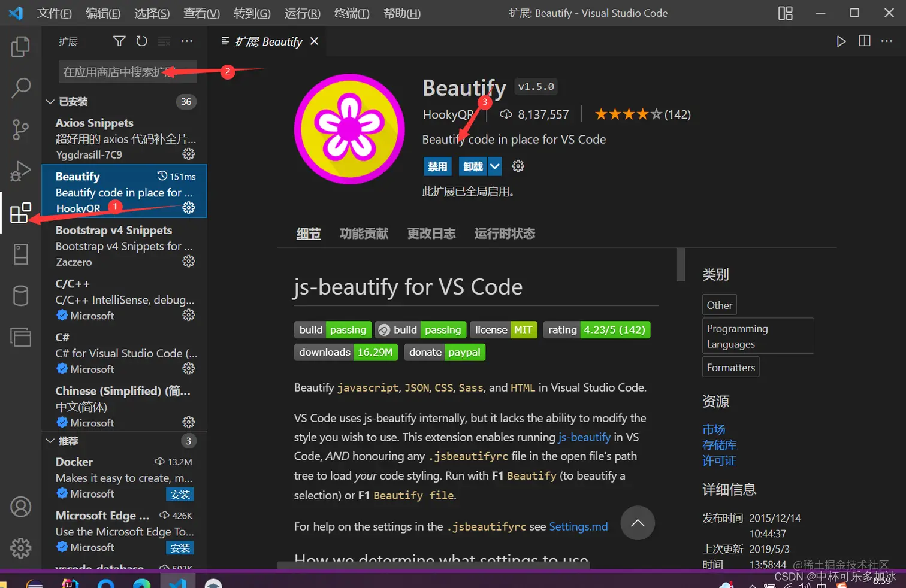Image resolution: width=906 pixels, height=588 pixels.
Task: Close the 扩展 Beautify editor tab
Action: pyautogui.click(x=314, y=41)
